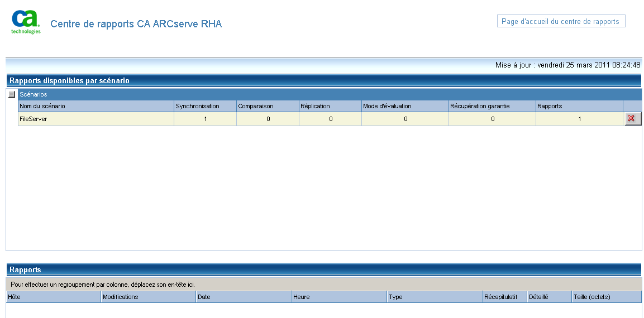Delete the FileServer scenario reports with red X
The image size is (644, 318).
pos(632,119)
